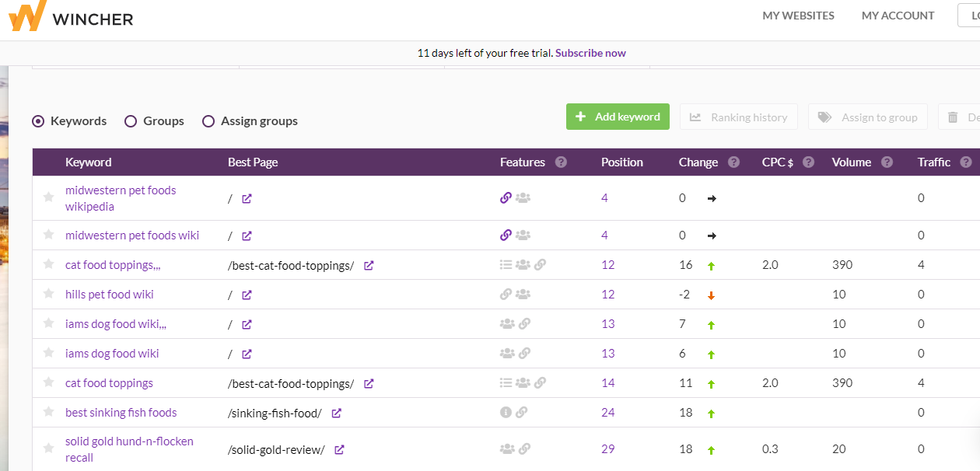Open external link for /sinking-fish-food/ page
980x471 pixels.
click(x=336, y=413)
